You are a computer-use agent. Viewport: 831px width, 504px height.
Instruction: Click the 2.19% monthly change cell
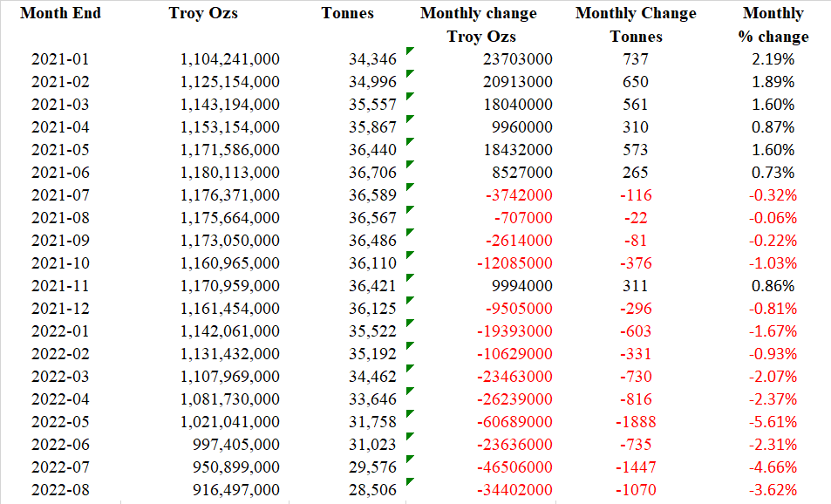point(773,59)
